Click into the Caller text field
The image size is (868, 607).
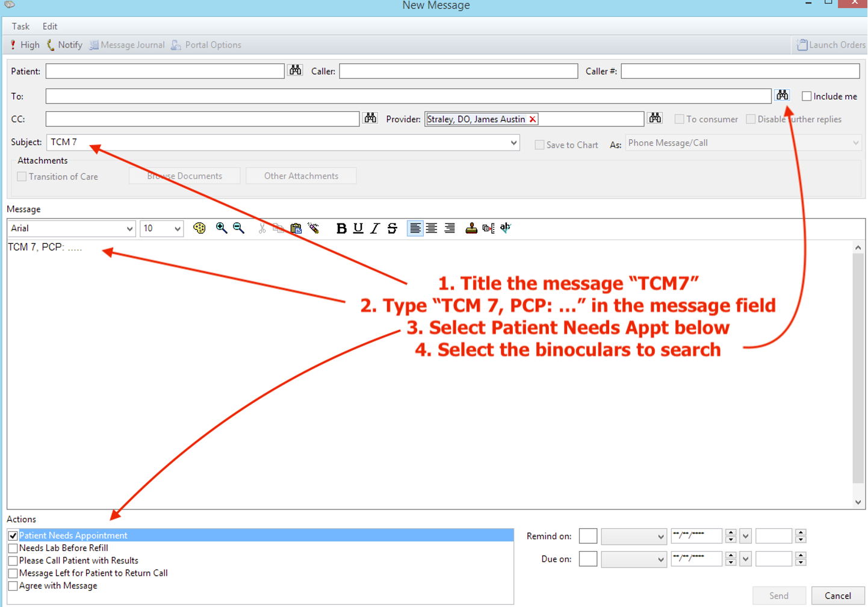click(x=458, y=71)
